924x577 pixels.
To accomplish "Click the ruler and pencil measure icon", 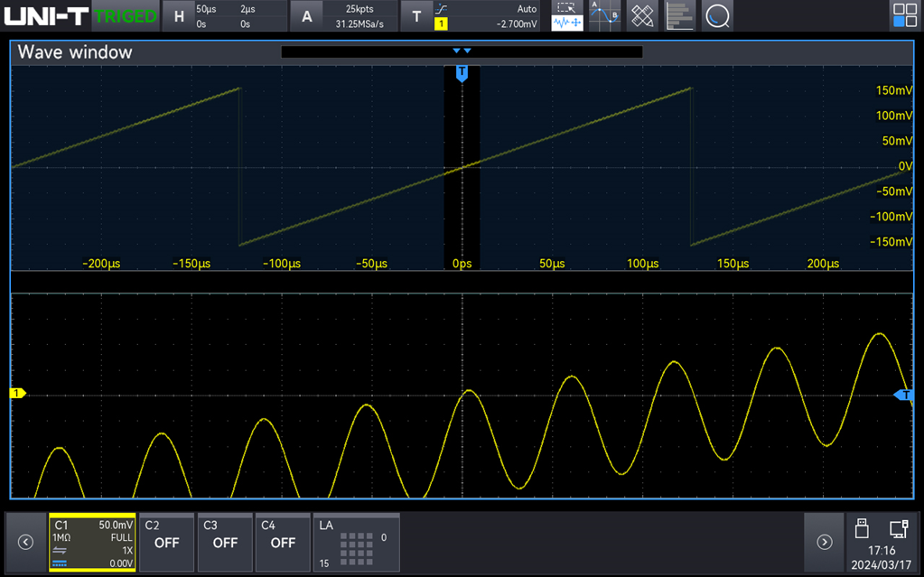I will point(642,15).
